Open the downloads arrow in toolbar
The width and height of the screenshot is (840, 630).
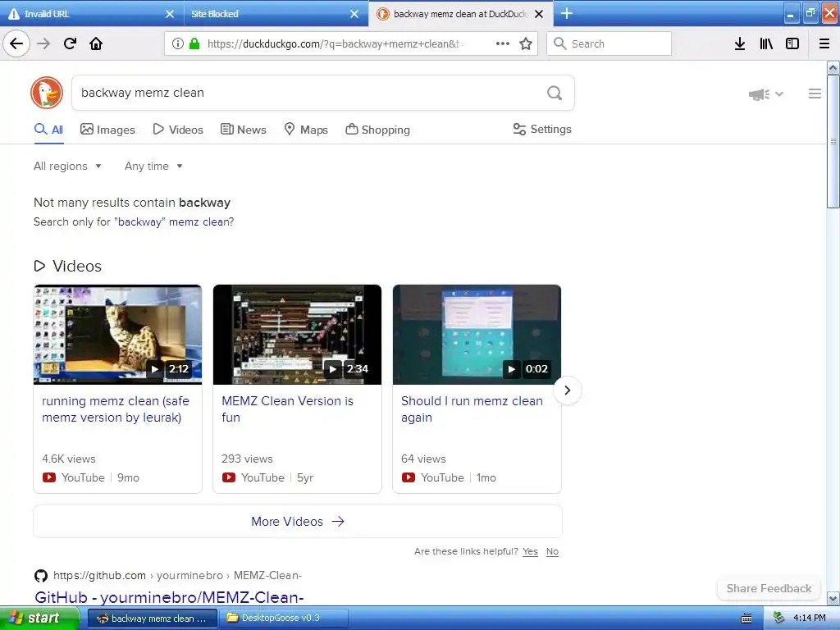pos(740,43)
